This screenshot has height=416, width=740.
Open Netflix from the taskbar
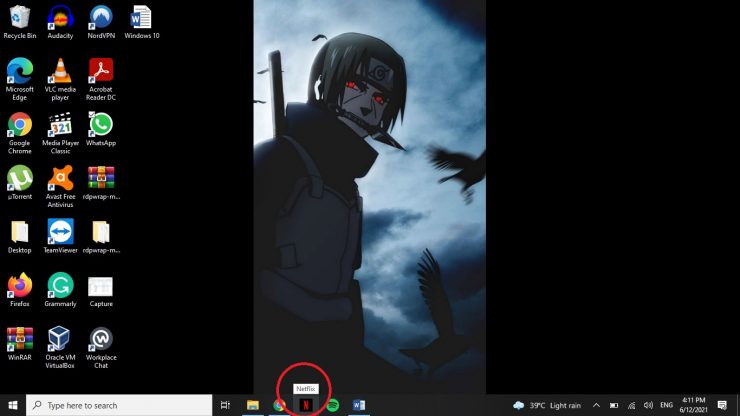pos(305,405)
